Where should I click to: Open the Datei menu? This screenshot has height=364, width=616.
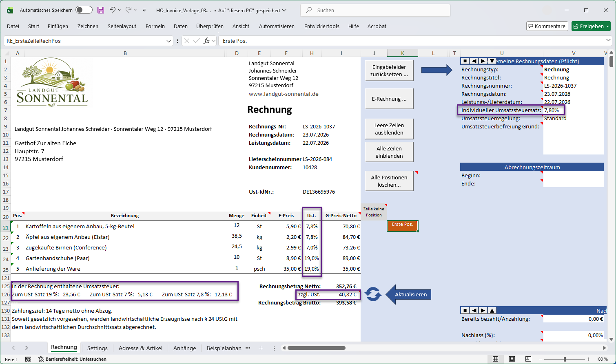[13, 26]
